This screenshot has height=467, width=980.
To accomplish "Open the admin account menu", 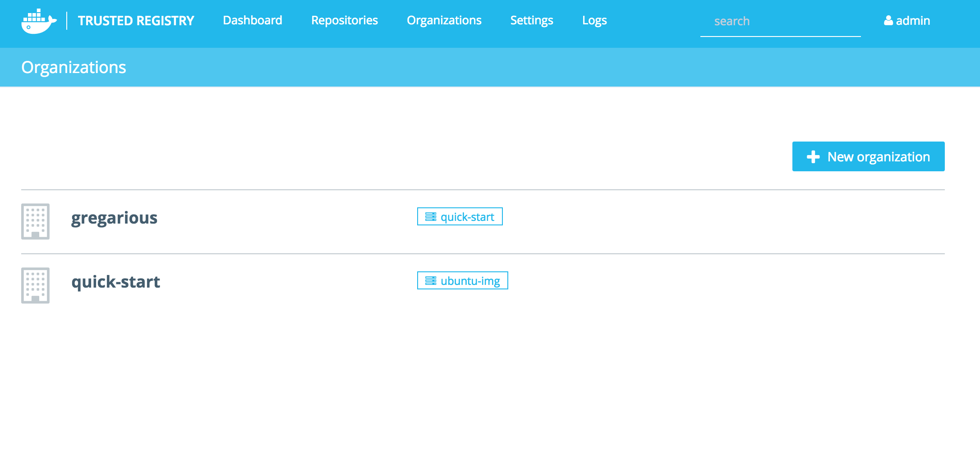I will click(x=907, y=21).
